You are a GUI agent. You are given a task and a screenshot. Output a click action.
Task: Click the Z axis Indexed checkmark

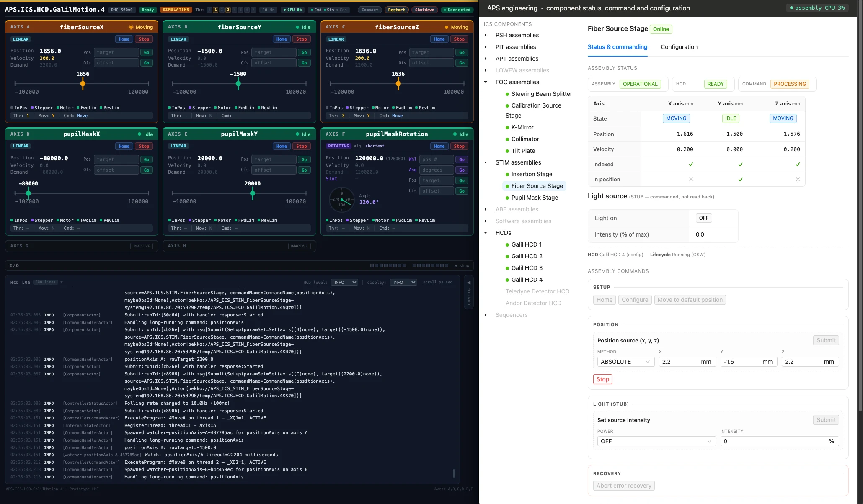[798, 165]
